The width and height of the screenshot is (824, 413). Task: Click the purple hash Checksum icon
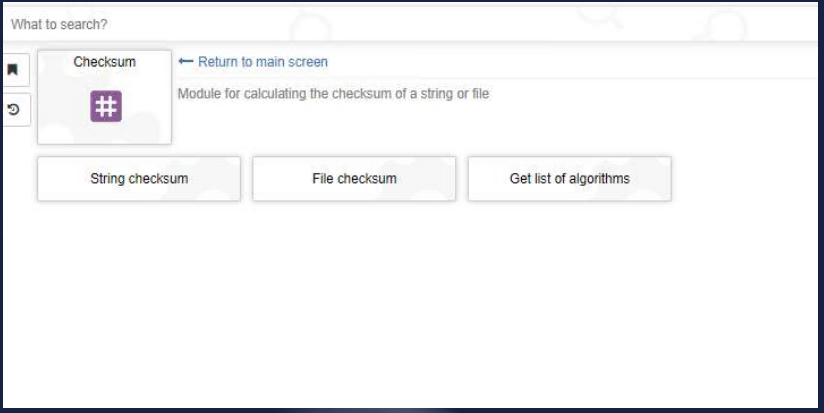tap(105, 106)
